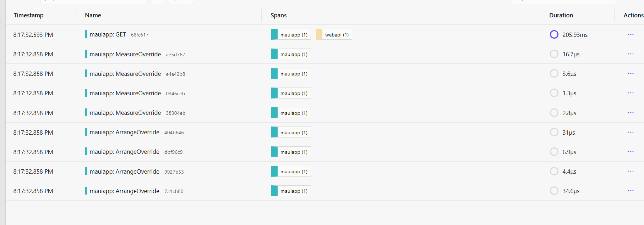
Task: Click the progress ring showing 205.93ms duration
Action: click(554, 34)
